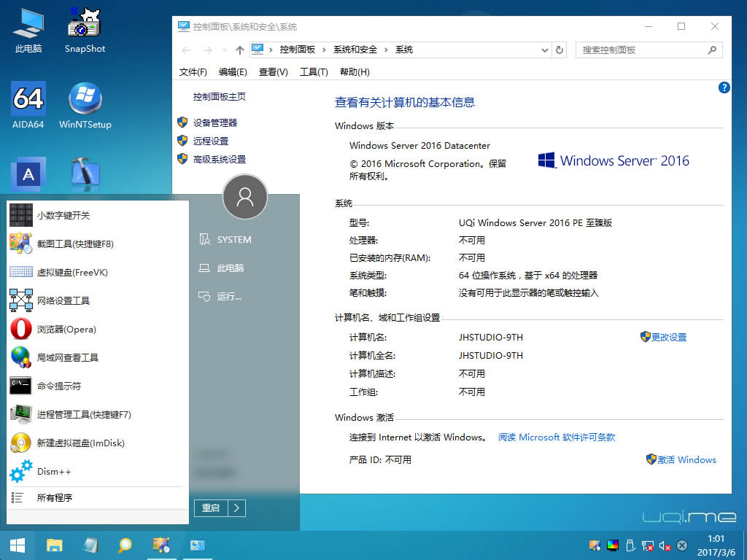Open the address bar history dropdown
The width and height of the screenshot is (747, 560).
pyautogui.click(x=545, y=50)
